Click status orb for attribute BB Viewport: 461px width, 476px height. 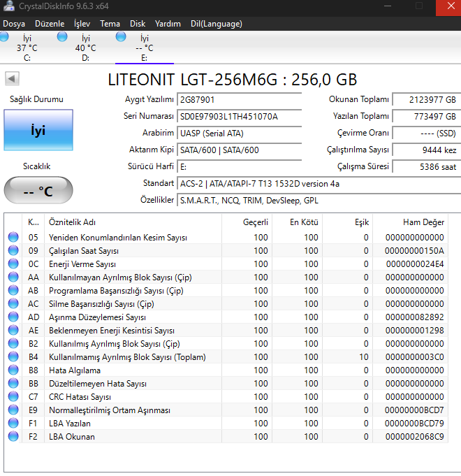[13, 384]
